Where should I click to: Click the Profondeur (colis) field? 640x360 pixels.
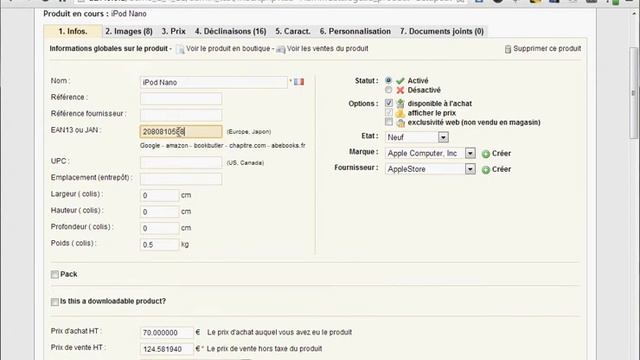click(x=159, y=228)
